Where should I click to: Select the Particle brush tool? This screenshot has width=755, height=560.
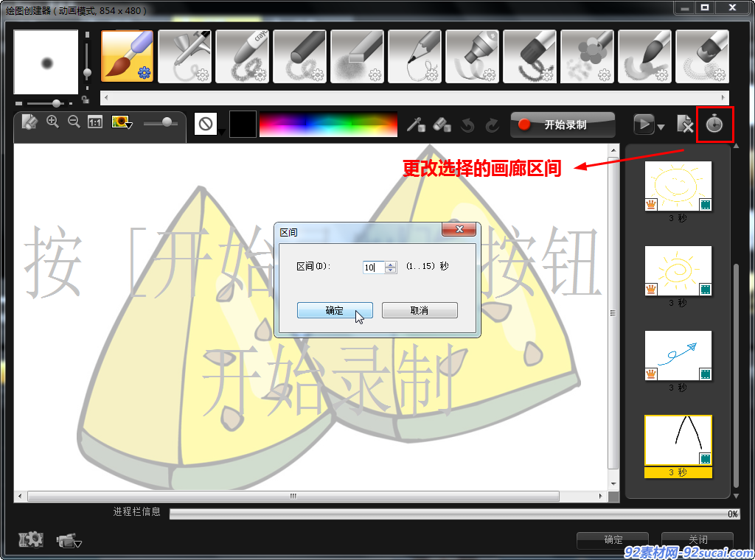click(588, 56)
